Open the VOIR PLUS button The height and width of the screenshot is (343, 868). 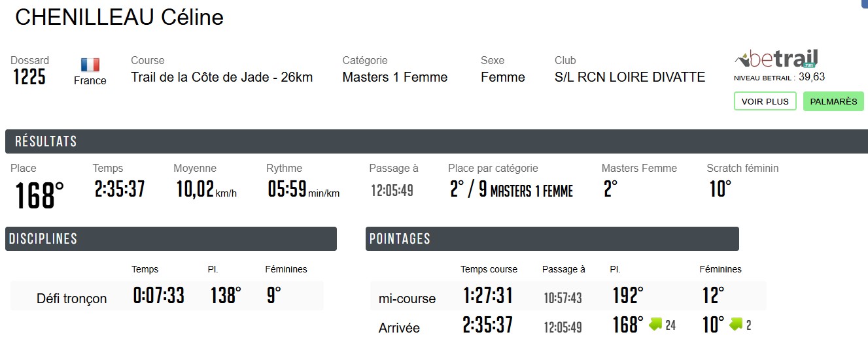click(765, 101)
